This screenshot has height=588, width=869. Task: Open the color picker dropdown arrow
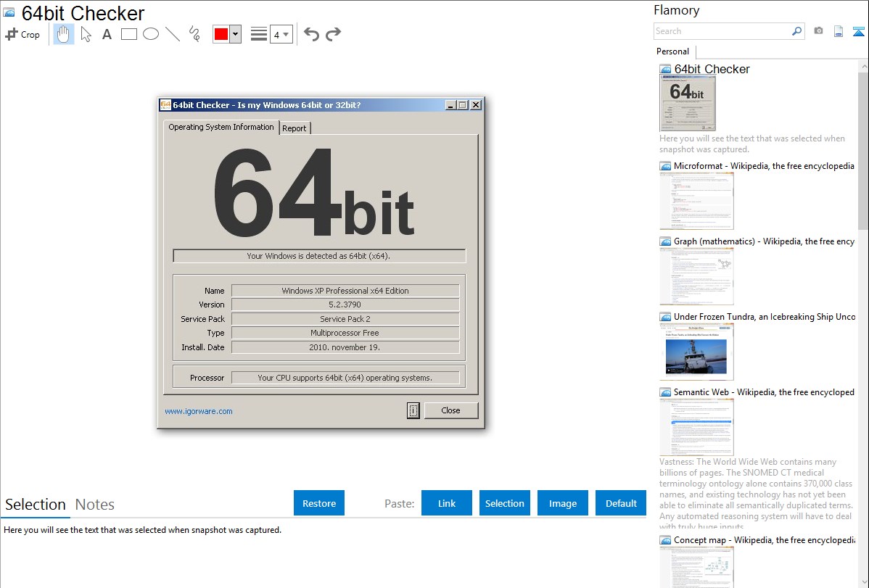pos(236,34)
